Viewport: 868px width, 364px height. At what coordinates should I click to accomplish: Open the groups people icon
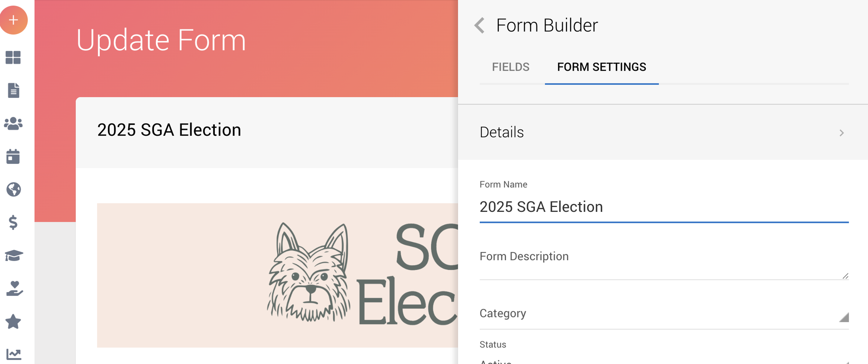(13, 124)
